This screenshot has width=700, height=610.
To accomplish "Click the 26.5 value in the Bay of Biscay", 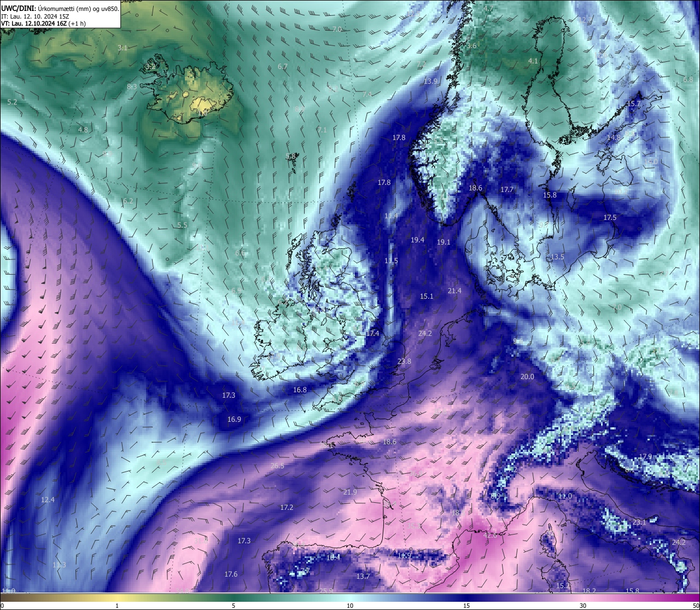I will pos(277,466).
